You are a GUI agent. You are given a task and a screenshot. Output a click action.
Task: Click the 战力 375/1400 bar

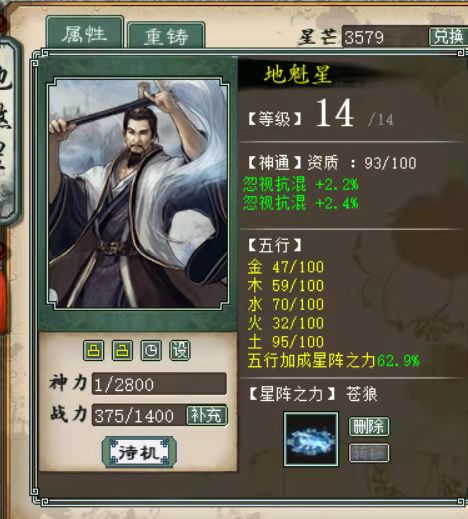click(x=139, y=415)
